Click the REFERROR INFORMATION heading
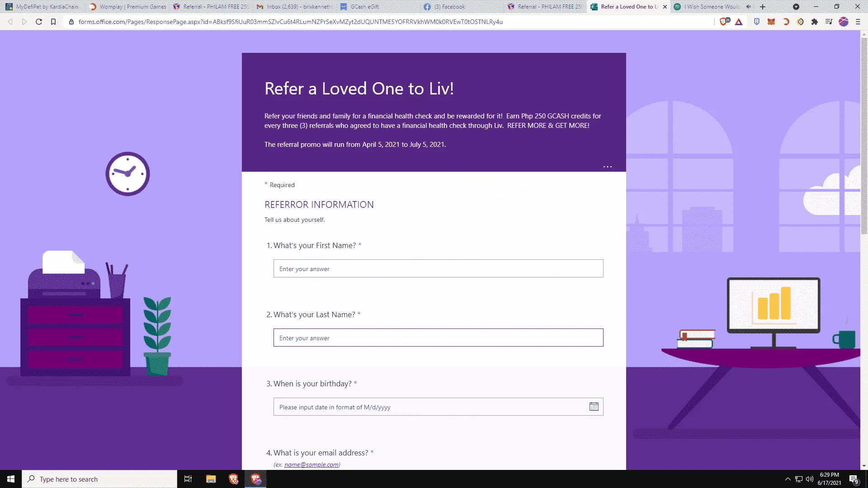The width and height of the screenshot is (868, 488). click(x=319, y=205)
